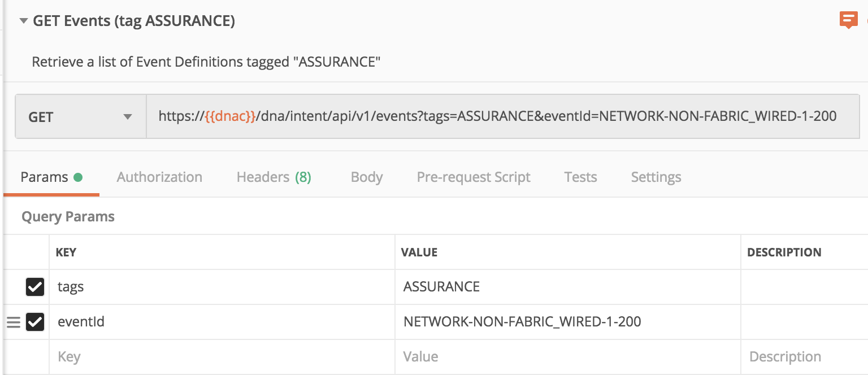This screenshot has height=375, width=868.
Task: Open the Pre-request Script tab
Action: pyautogui.click(x=474, y=177)
